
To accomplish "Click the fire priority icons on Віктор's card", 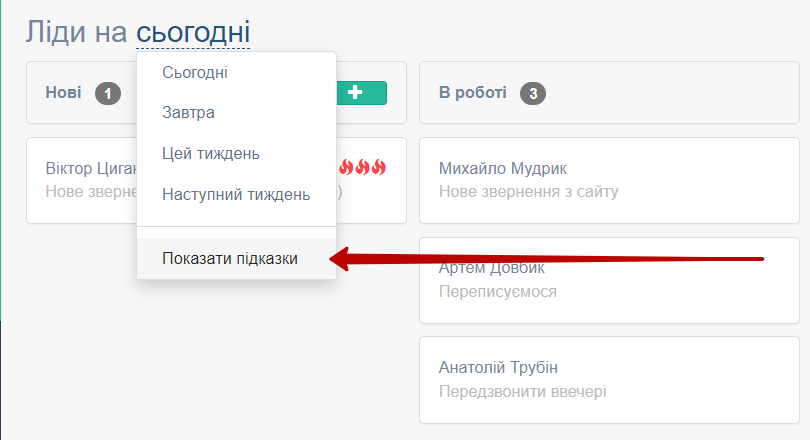I will pyautogui.click(x=362, y=167).
